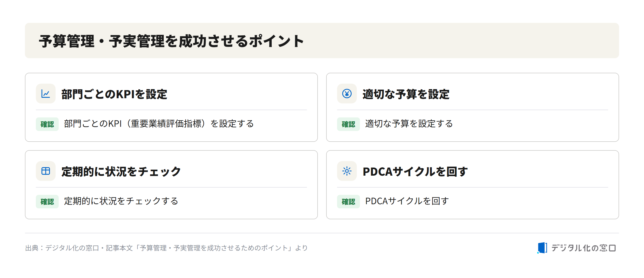This screenshot has height=278, width=644.
Task: Click the heading 適切な予算を設定
Action: (x=406, y=94)
